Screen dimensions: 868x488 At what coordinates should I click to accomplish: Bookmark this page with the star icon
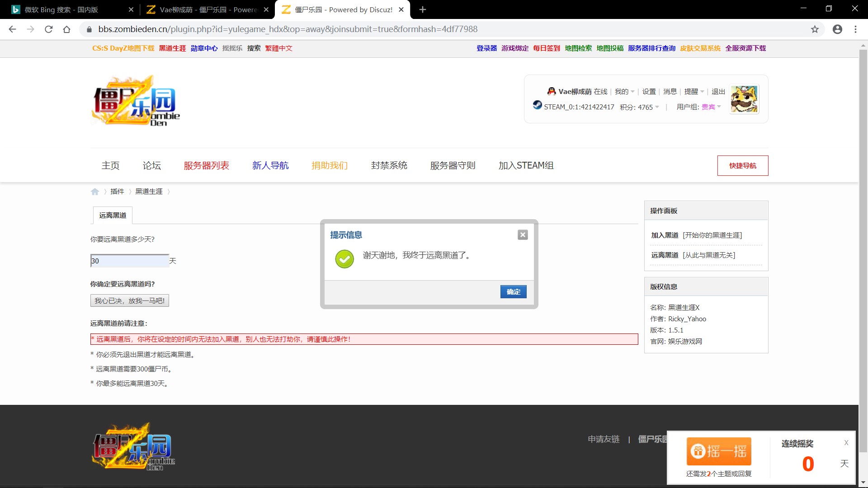point(815,29)
